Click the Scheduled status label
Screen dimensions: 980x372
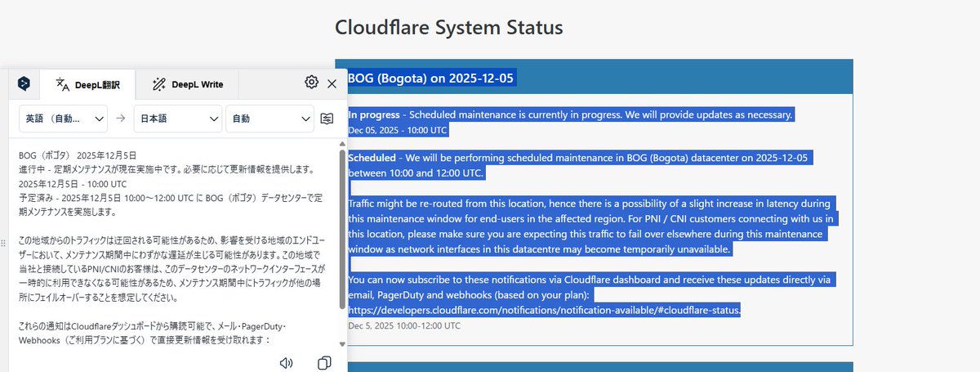tap(371, 157)
